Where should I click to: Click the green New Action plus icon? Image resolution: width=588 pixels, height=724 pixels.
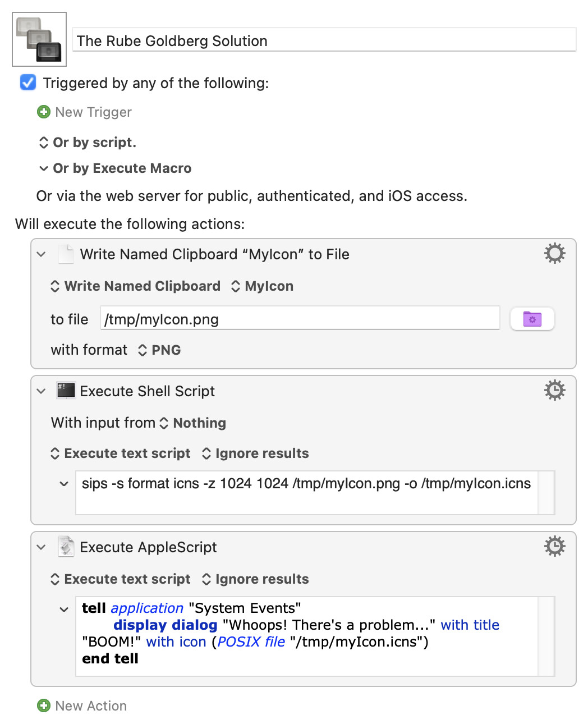[44, 705]
